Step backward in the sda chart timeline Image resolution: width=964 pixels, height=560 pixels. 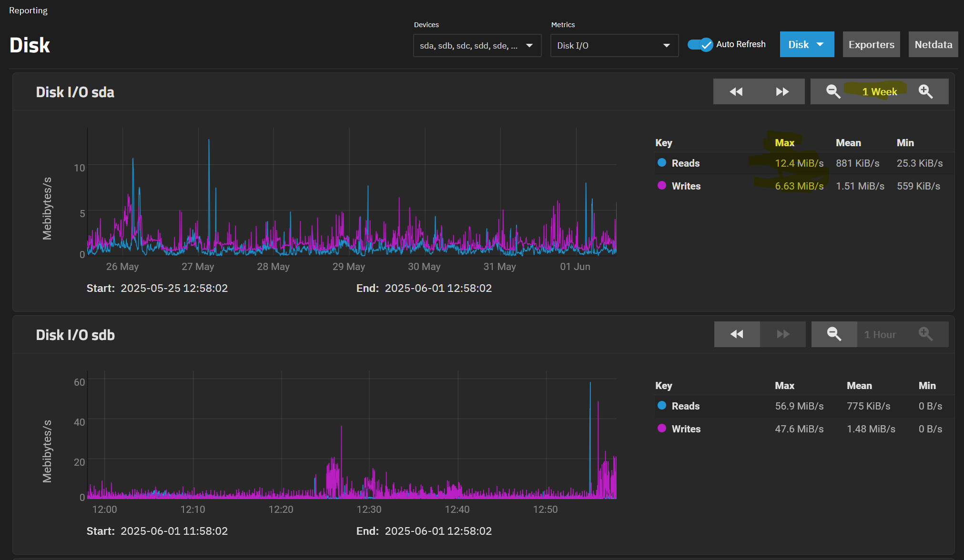click(736, 91)
